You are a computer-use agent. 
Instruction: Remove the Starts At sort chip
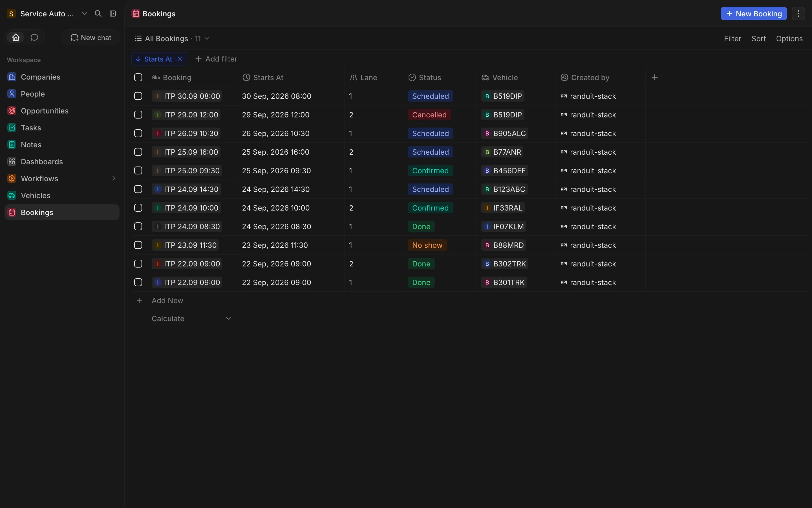tap(180, 59)
